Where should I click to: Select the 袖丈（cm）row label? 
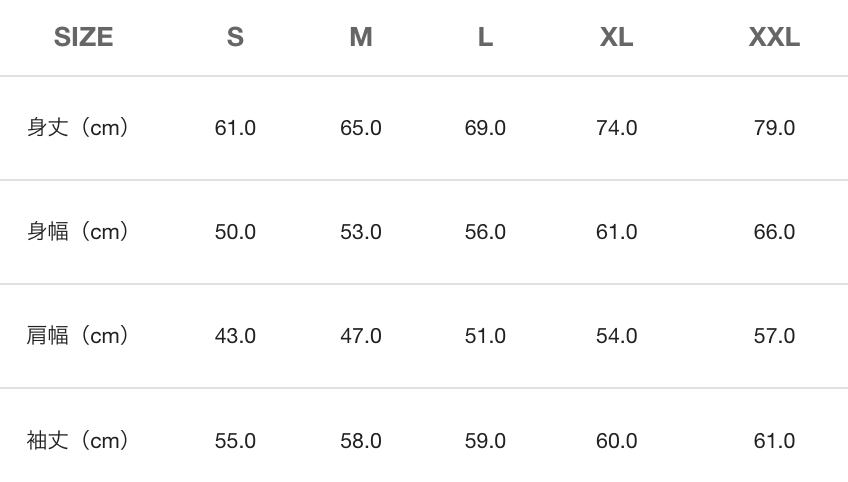[x=78, y=441]
